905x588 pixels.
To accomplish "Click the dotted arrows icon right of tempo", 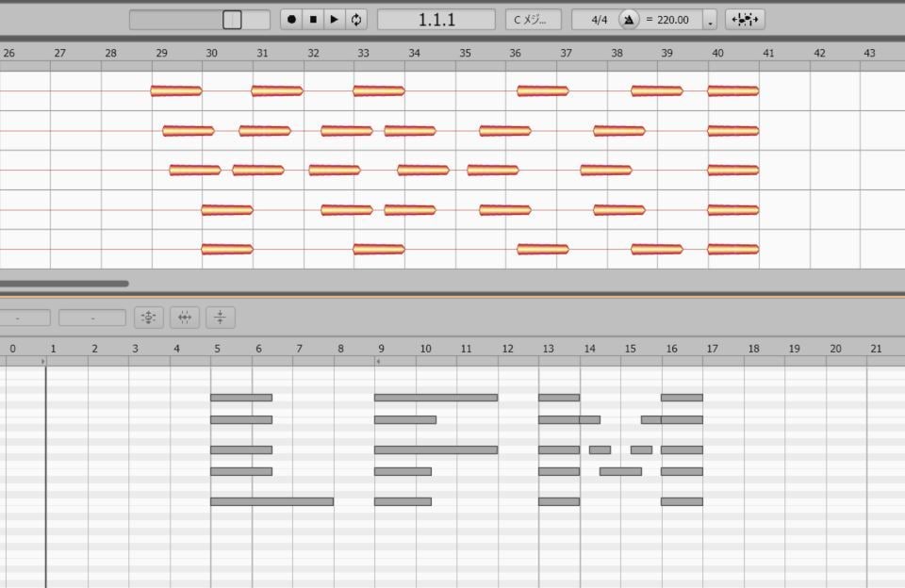I will (745, 20).
